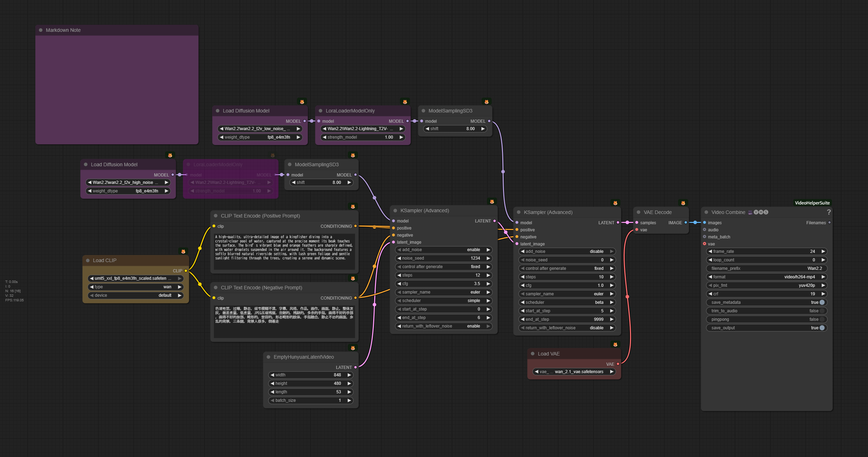This screenshot has width=868, height=457.
Task: Click the fox badge above VAE Decode node
Action: pyautogui.click(x=683, y=203)
